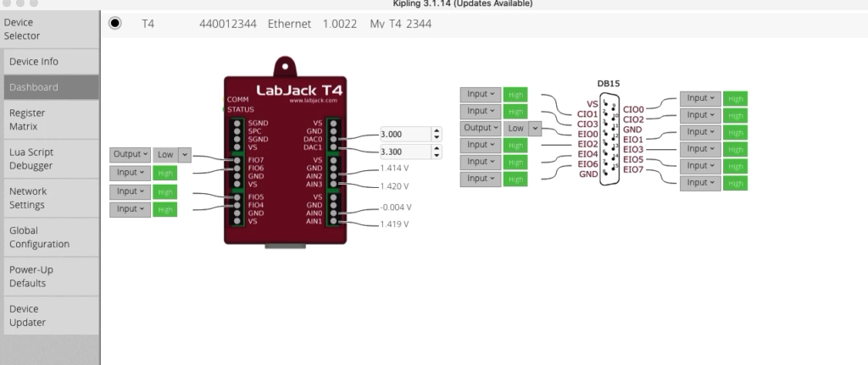Viewport: 868px width, 365px height.
Task: Click the CIO2 green High indicator
Action: 735,115
